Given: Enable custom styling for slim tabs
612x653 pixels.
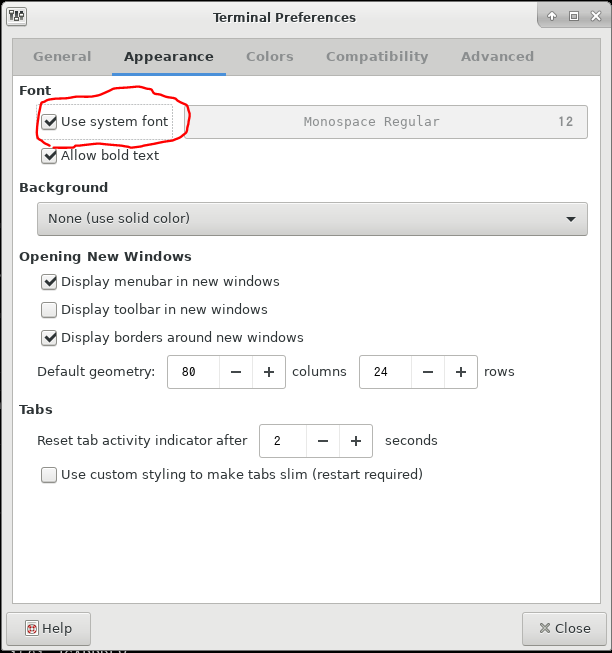Looking at the screenshot, I should [x=49, y=475].
